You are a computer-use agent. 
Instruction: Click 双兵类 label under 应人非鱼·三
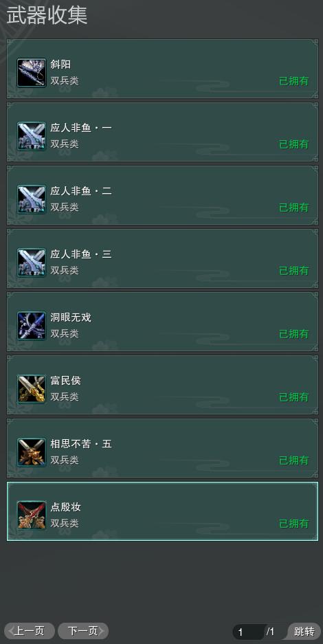(x=65, y=270)
